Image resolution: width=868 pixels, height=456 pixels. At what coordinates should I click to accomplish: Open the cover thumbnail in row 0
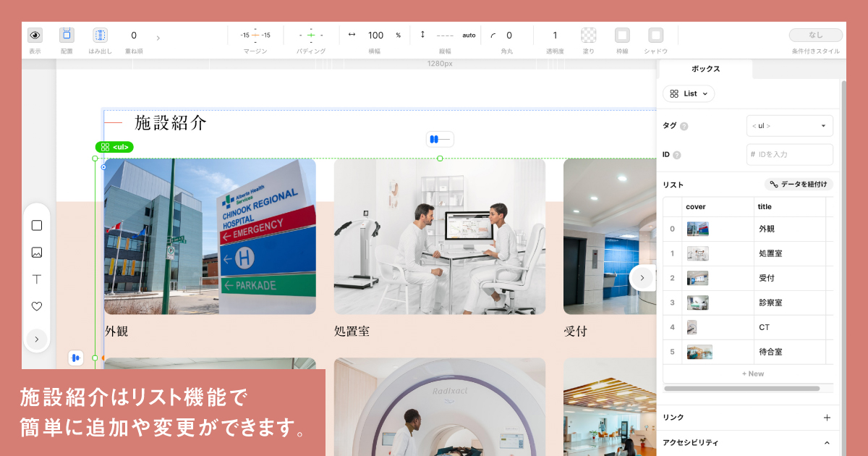698,229
